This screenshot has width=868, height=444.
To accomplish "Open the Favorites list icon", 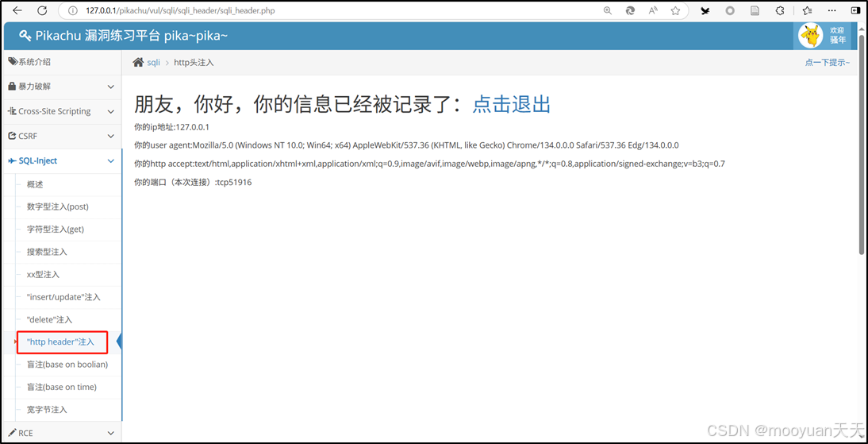I will point(808,10).
